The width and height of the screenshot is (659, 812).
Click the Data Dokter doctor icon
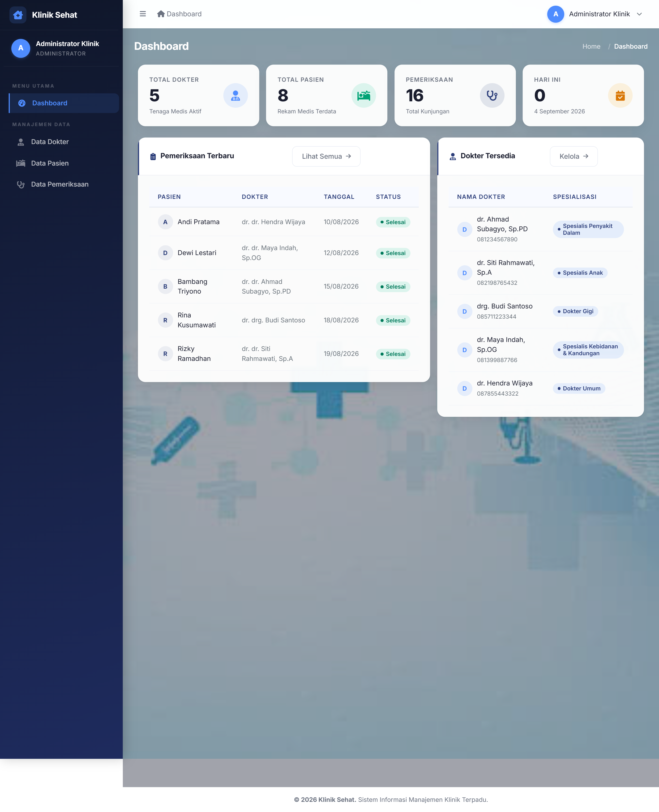(21, 142)
